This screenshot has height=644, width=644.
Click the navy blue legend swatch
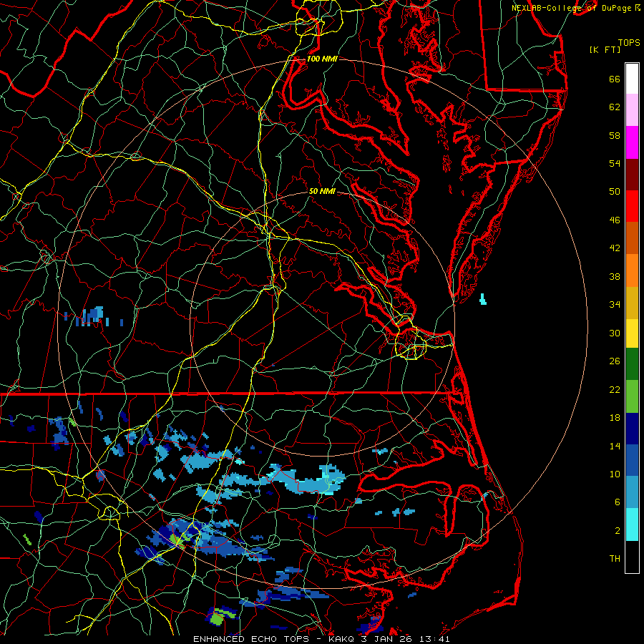(632, 429)
